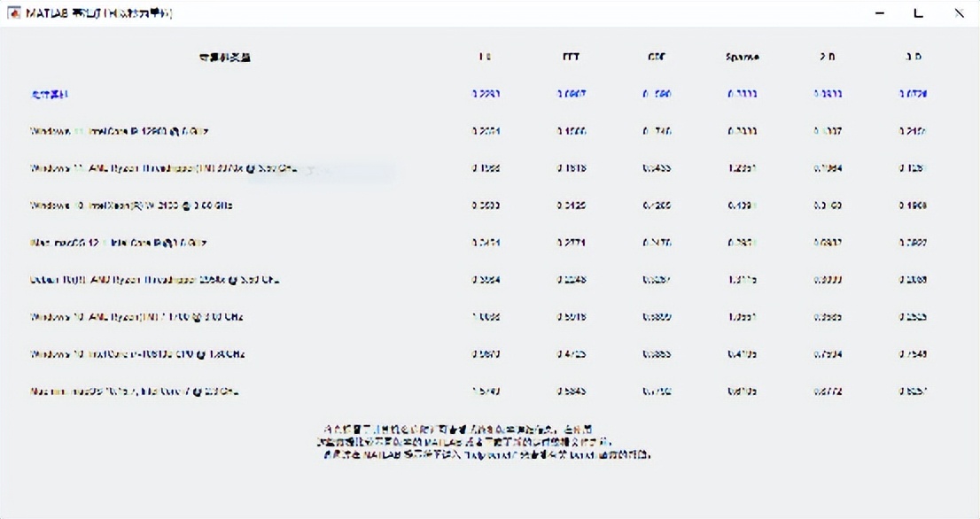Click the footnote text below the table
Viewport: 980px width, 519px height.
point(485,441)
